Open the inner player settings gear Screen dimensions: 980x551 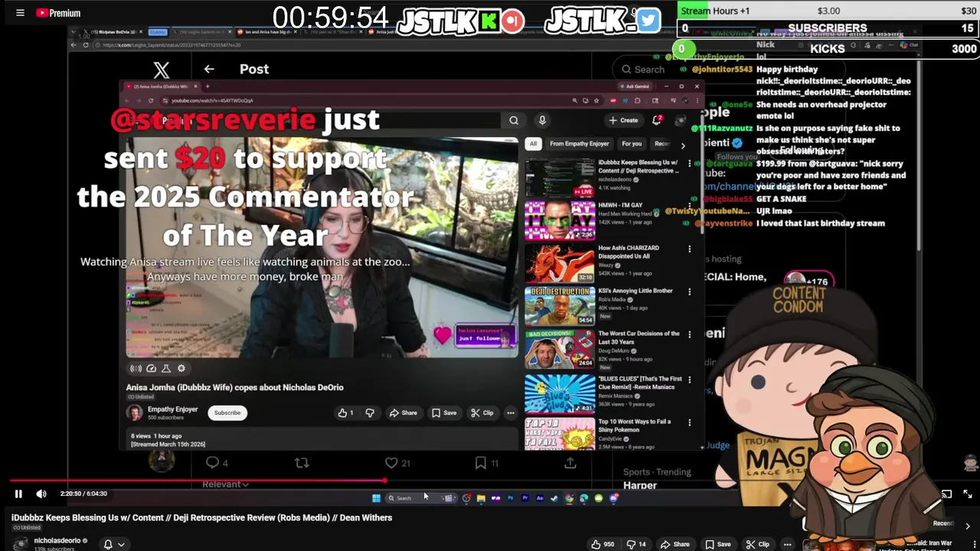coord(181,368)
